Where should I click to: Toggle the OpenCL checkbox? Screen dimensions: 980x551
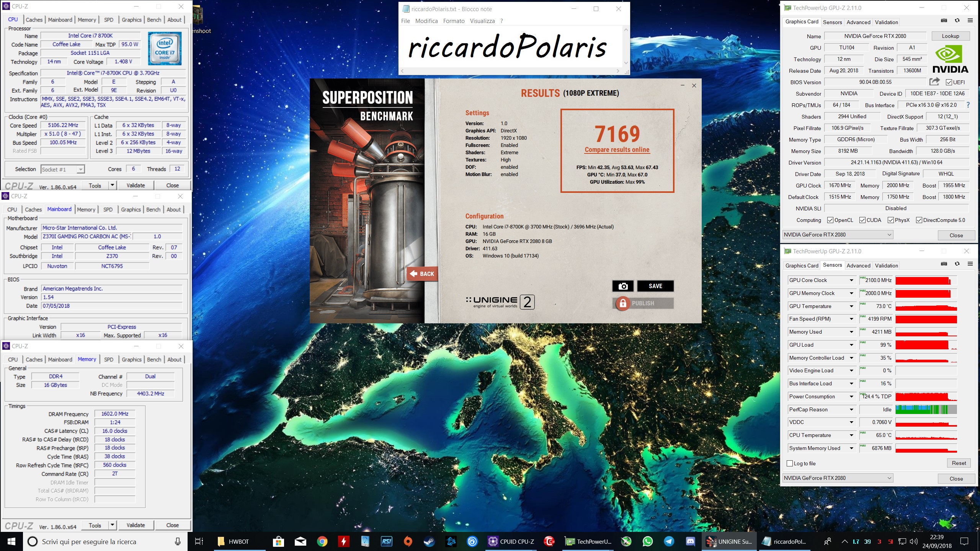pyautogui.click(x=830, y=220)
